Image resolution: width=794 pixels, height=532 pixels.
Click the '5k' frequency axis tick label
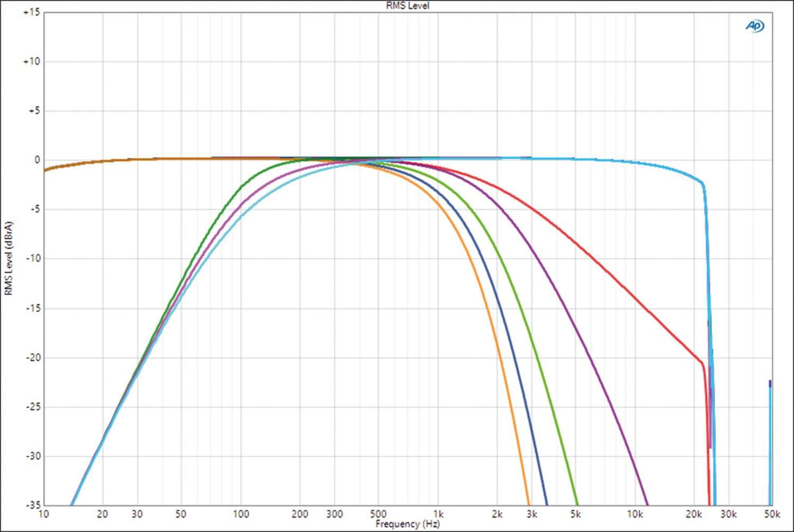[575, 514]
